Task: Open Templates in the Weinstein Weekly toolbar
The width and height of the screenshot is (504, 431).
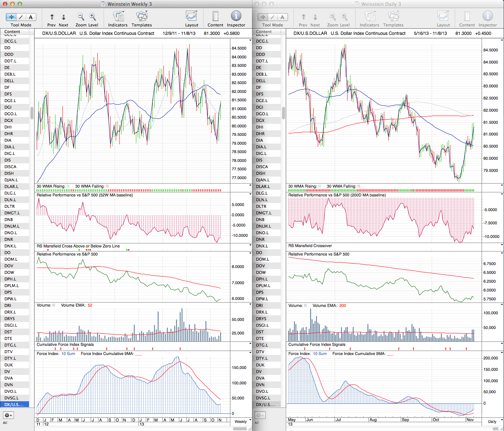Action: [x=141, y=17]
